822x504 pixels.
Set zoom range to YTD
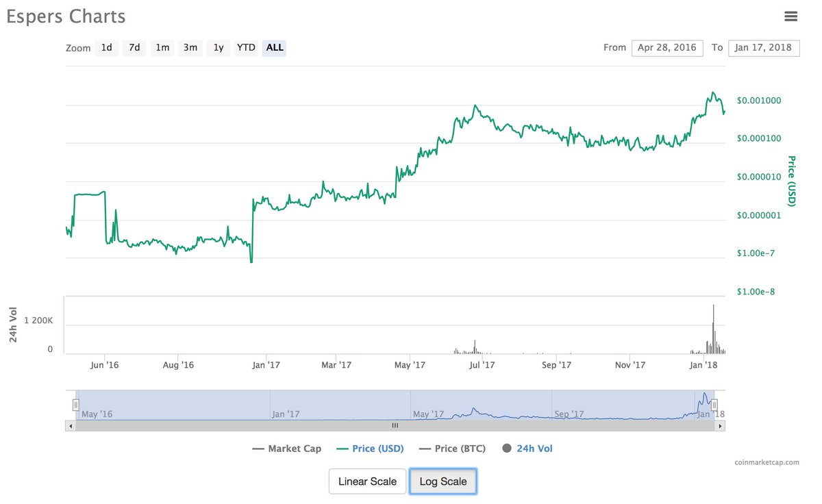click(246, 48)
